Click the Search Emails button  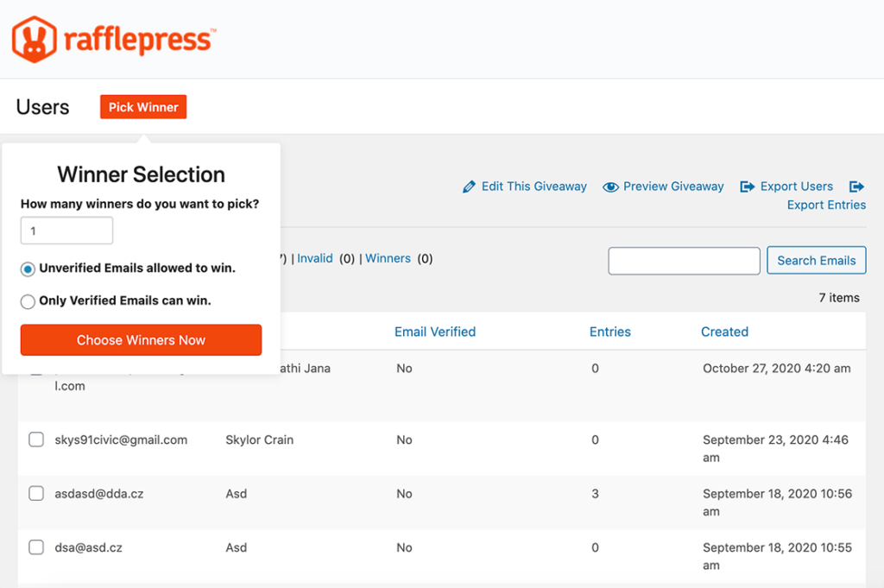point(816,260)
